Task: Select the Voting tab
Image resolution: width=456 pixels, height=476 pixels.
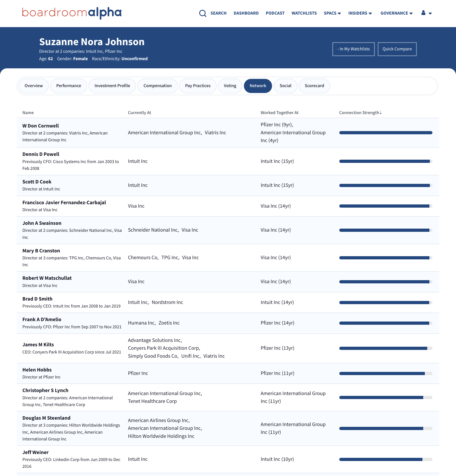Action: pos(230,86)
